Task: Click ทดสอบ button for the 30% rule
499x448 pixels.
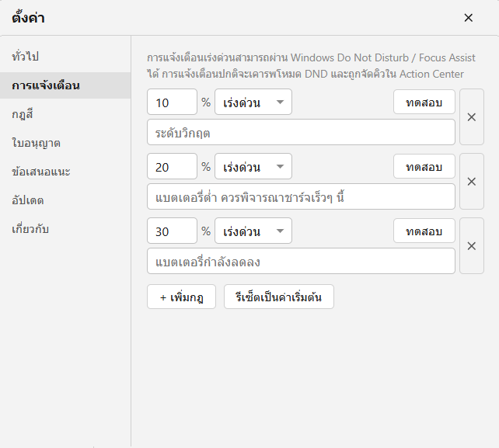Action: [424, 231]
